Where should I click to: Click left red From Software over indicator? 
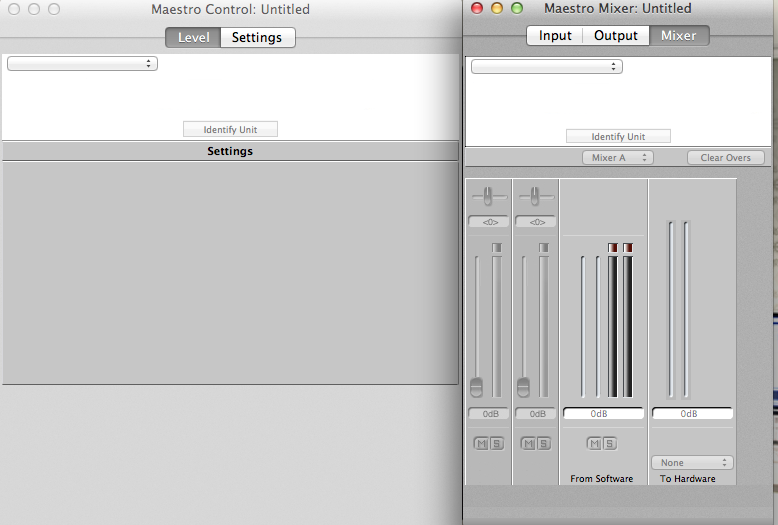tap(613, 248)
